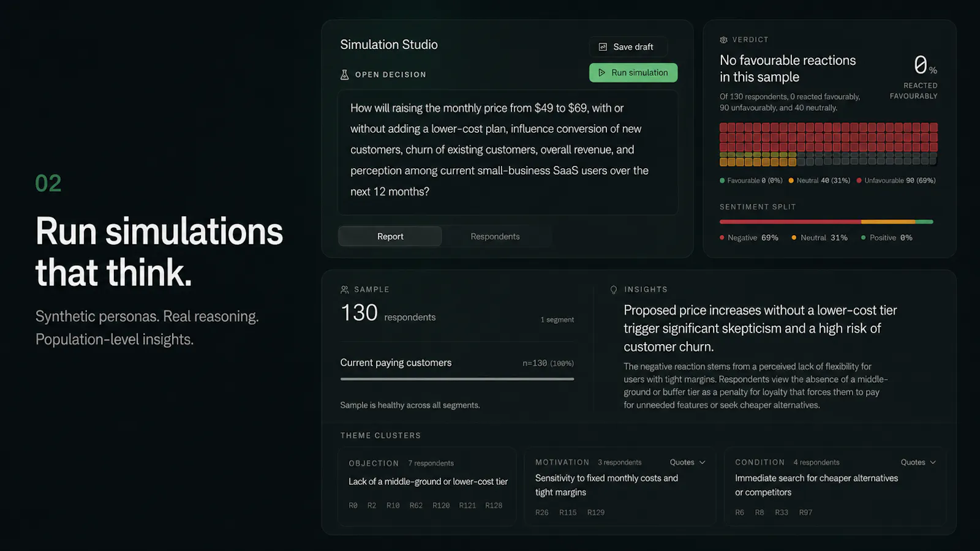Expand Quotes in the Motivation cluster
Image resolution: width=980 pixels, height=551 pixels.
click(687, 462)
